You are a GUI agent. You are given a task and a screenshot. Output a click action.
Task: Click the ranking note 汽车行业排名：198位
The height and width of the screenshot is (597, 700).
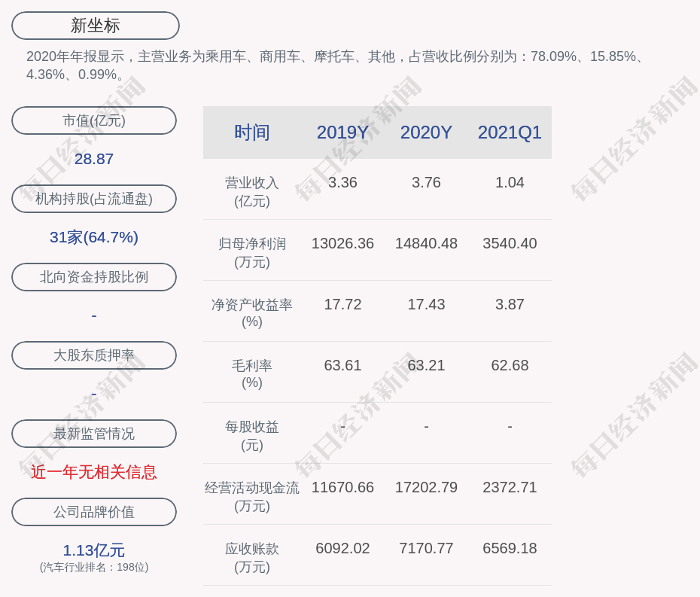[x=94, y=567]
